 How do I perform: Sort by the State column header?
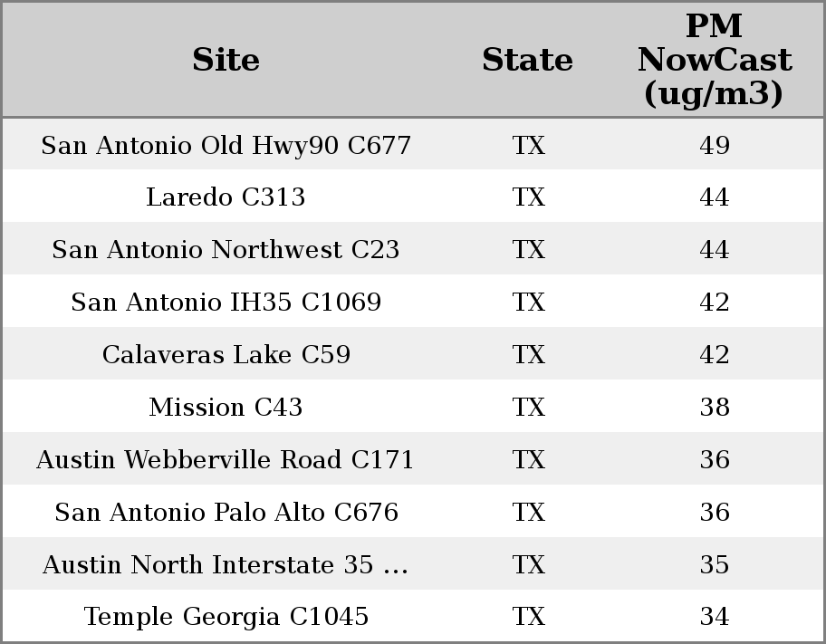tap(527, 60)
